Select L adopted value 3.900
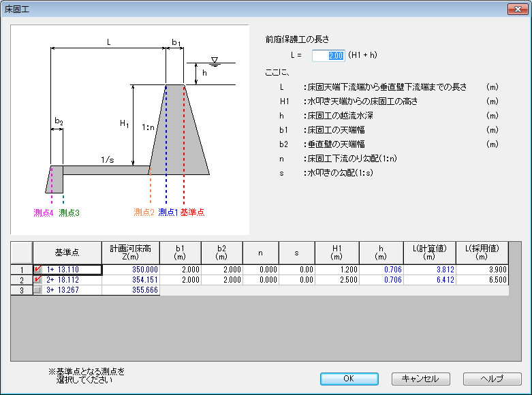 pyautogui.click(x=482, y=270)
